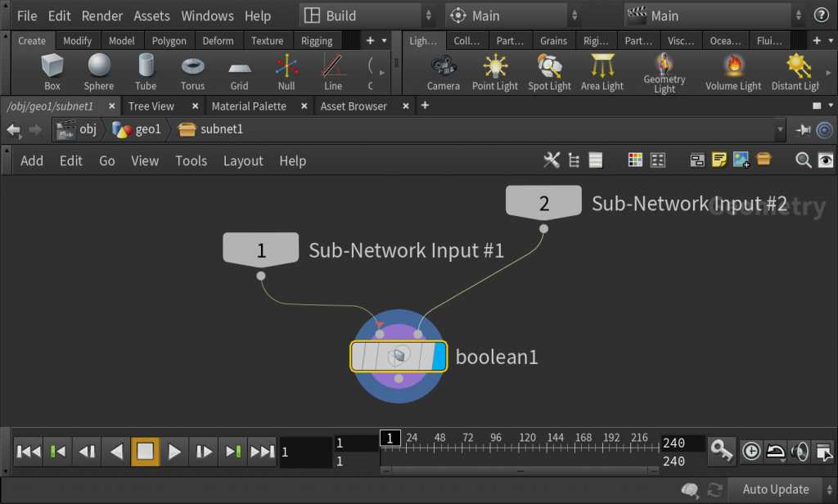The image size is (838, 504).
Task: Open the Material Palette pane tab
Action: pyautogui.click(x=249, y=106)
